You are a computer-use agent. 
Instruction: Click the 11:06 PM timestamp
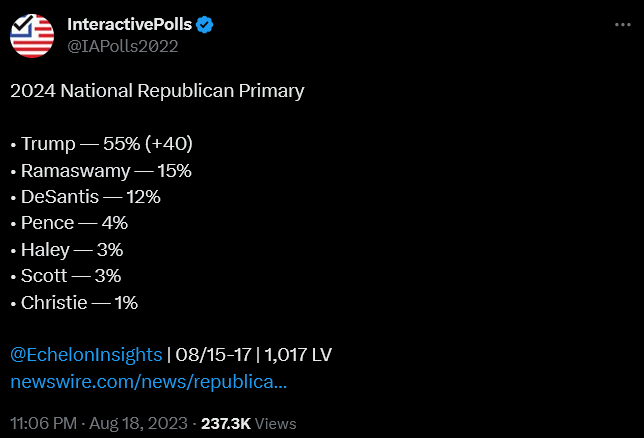pos(44,423)
